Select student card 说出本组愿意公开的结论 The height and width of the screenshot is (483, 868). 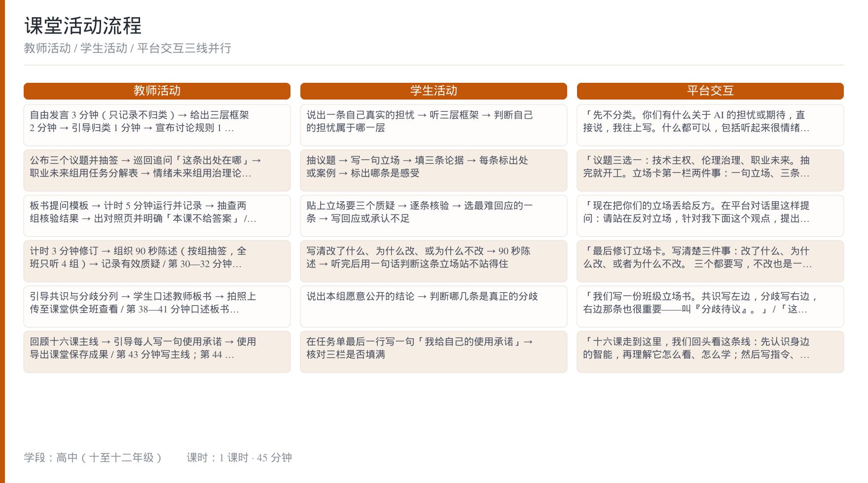(434, 307)
